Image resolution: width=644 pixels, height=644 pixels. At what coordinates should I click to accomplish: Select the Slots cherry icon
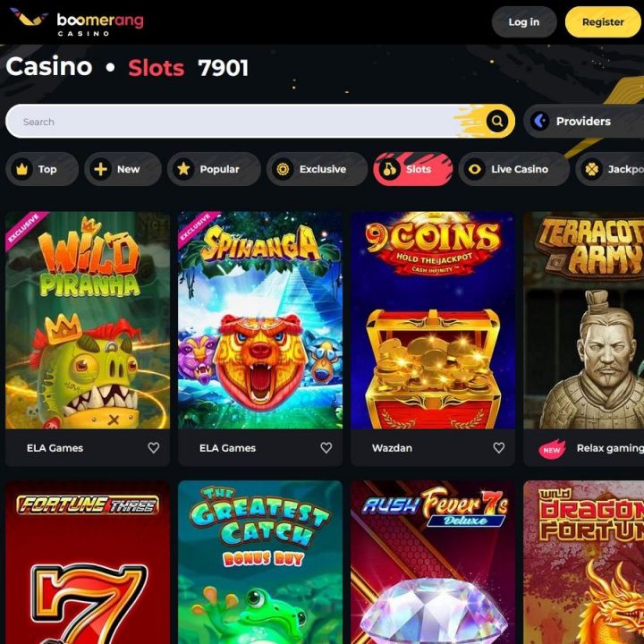[390, 169]
